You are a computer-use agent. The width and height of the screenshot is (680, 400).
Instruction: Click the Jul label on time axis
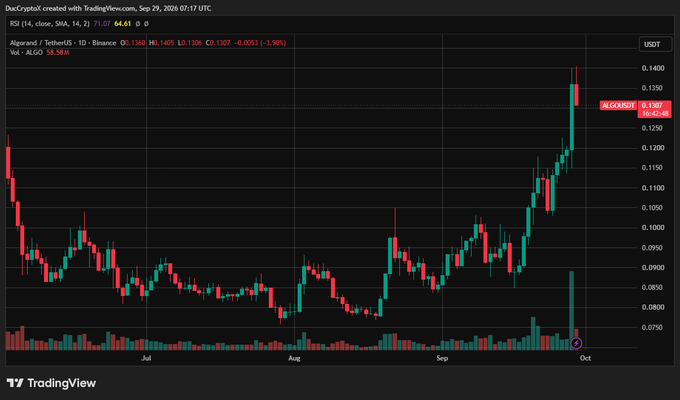(x=147, y=358)
